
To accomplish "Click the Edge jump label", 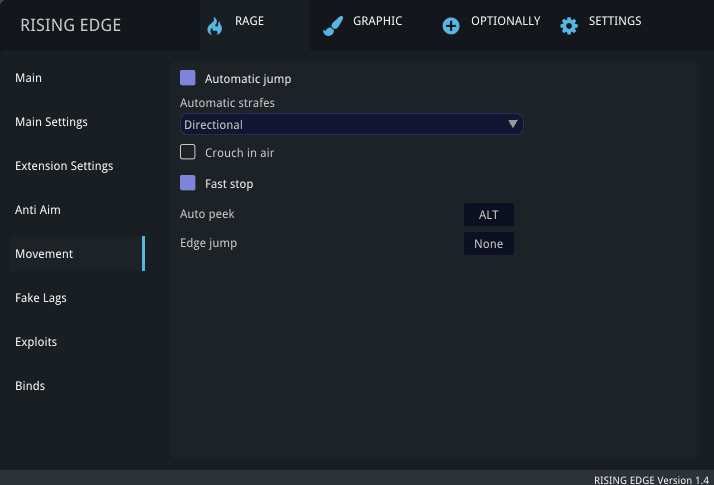I will tap(209, 243).
